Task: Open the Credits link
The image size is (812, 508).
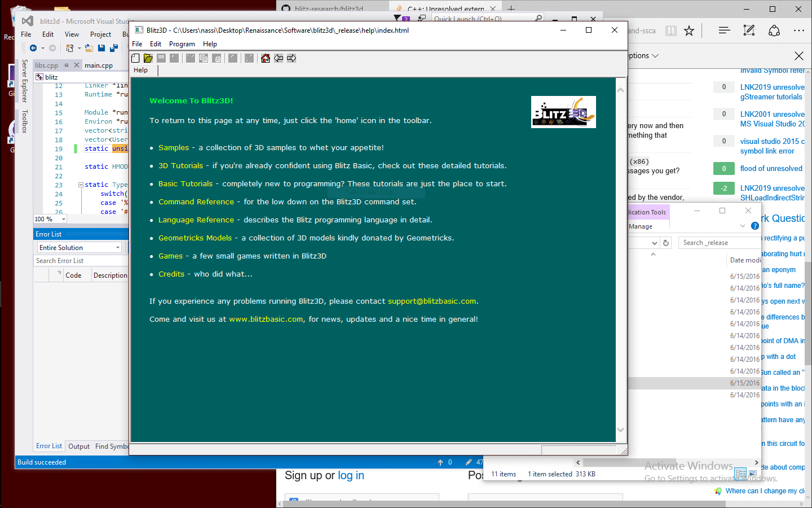Action: point(171,274)
